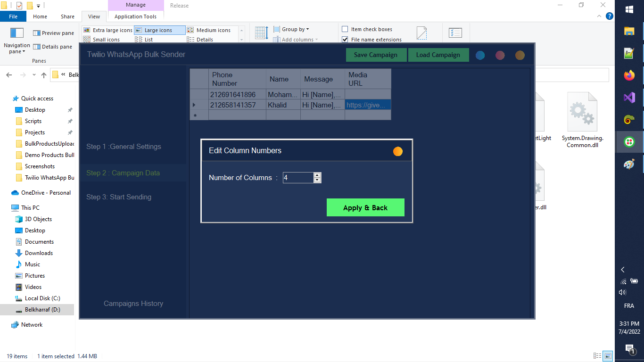The width and height of the screenshot is (644, 362).
Task: Open Paint from the taskbar
Action: pyautogui.click(x=629, y=164)
